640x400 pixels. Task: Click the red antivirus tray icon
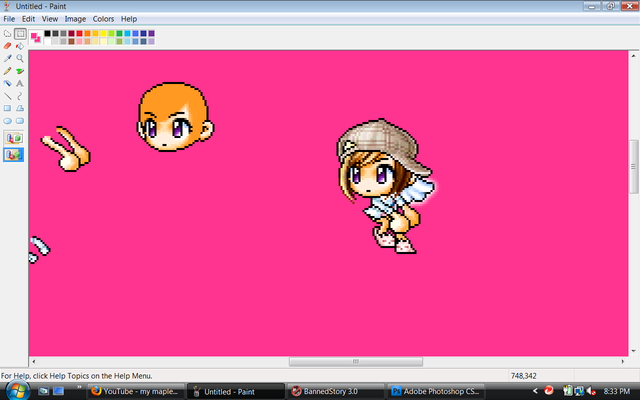[x=549, y=391]
